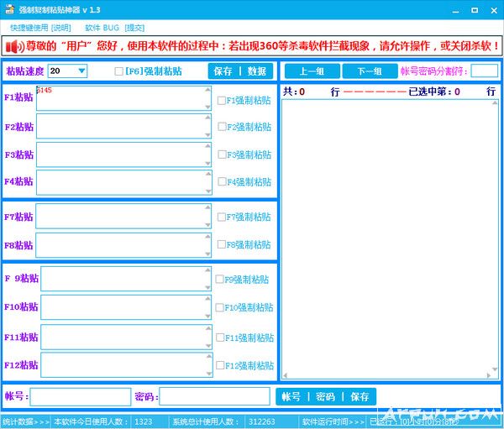Screen dimensions: 504x429
Task: Click the 保存 | 数据 button
Action: [x=239, y=71]
